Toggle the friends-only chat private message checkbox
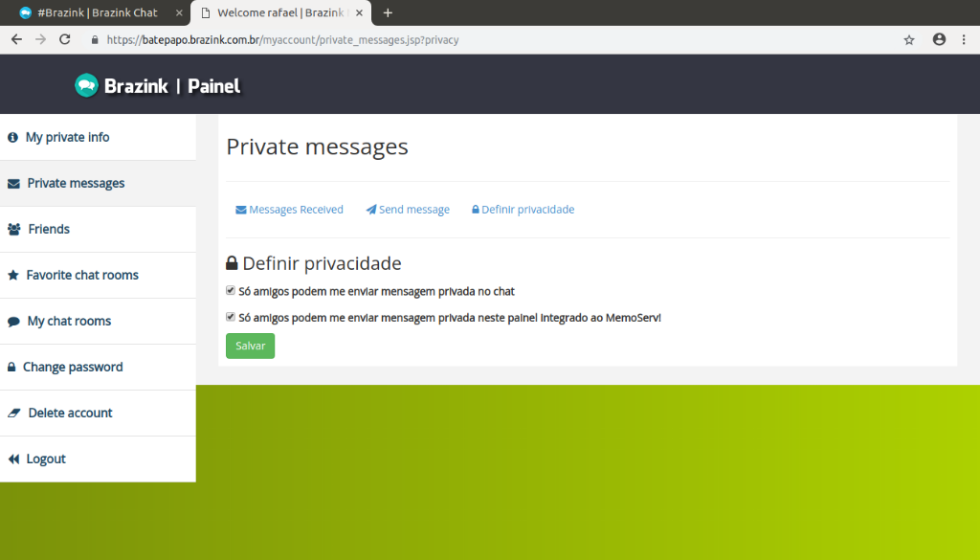 231,290
